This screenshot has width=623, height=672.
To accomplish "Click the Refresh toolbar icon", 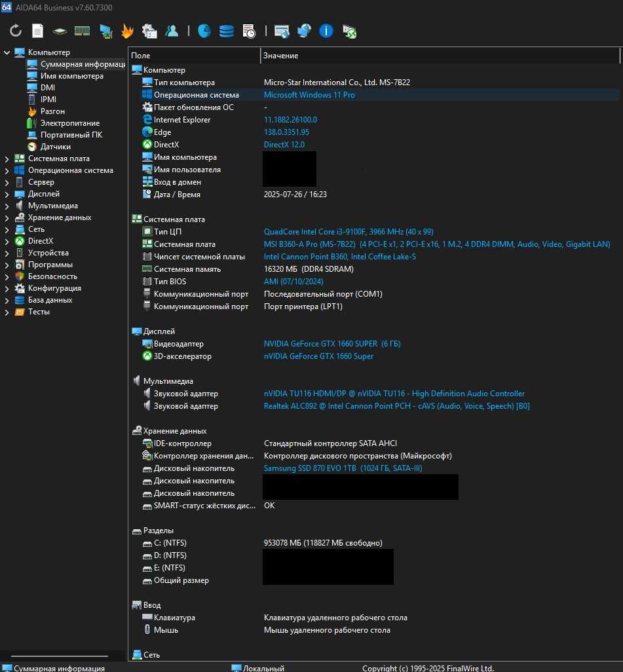I will (x=16, y=31).
